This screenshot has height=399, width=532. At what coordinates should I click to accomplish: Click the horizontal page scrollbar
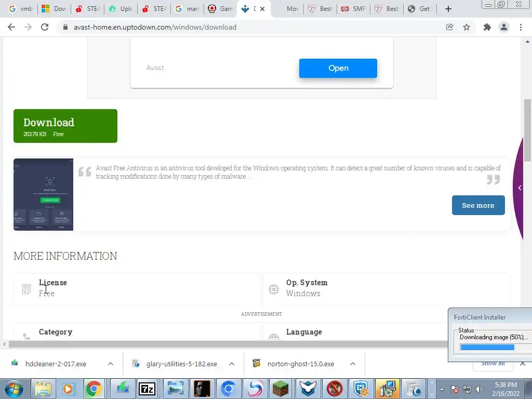(228, 344)
